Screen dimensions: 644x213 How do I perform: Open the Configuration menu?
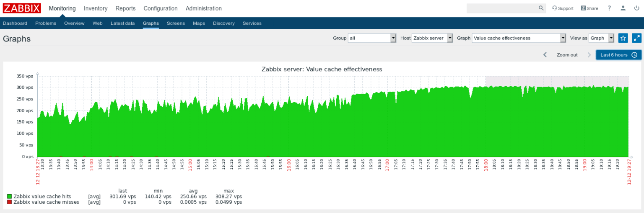click(160, 8)
